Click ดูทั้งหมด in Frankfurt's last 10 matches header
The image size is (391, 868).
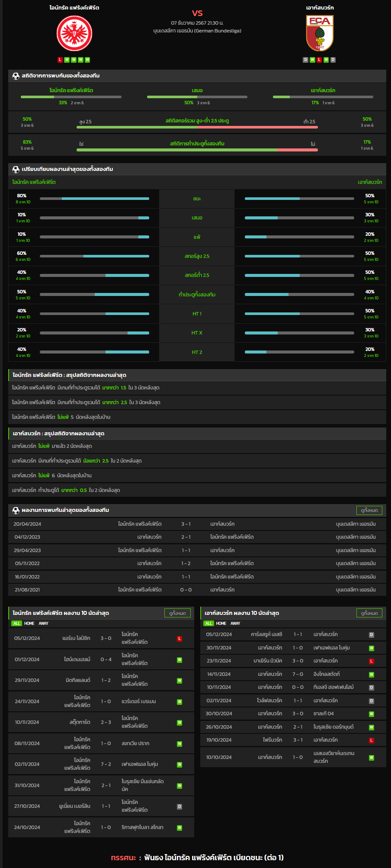[x=177, y=613]
